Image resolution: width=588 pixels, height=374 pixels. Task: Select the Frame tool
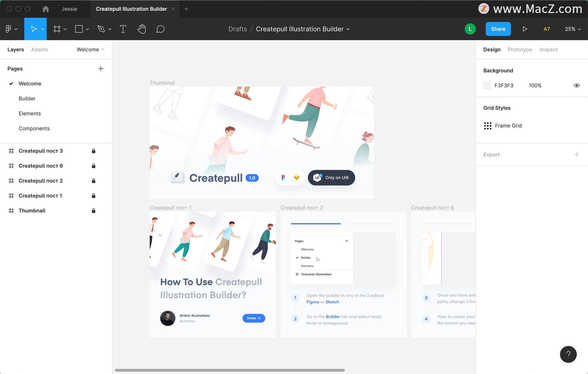click(x=57, y=29)
